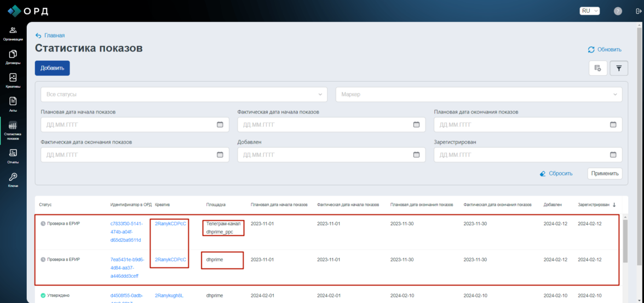The height and width of the screenshot is (303, 644).
Task: Go to Креативы in sidebar
Action: pos(13,81)
